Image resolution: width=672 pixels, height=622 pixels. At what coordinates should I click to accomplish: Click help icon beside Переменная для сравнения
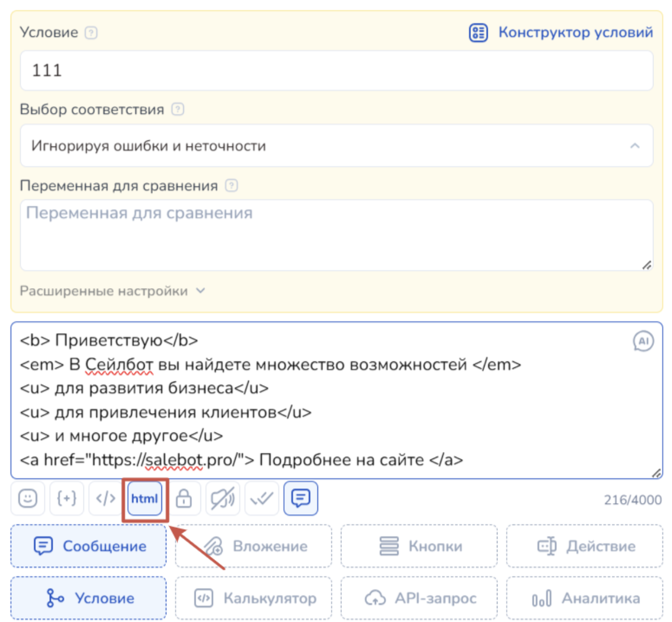(x=231, y=186)
